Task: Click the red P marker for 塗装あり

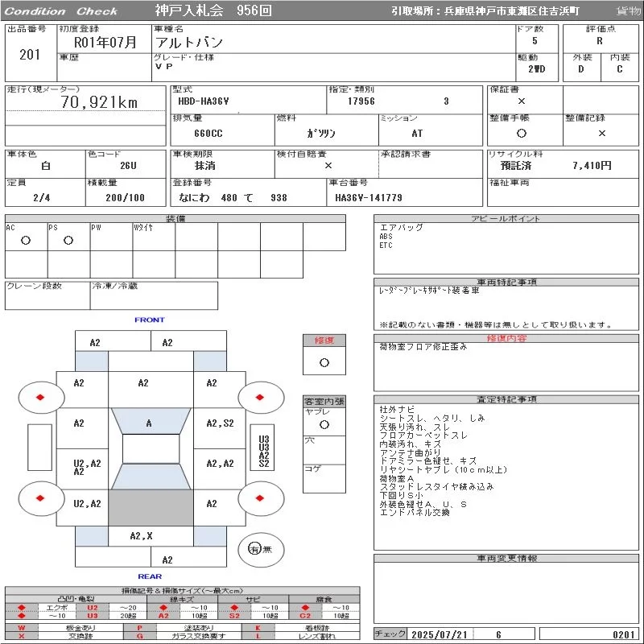Action: tap(139, 628)
